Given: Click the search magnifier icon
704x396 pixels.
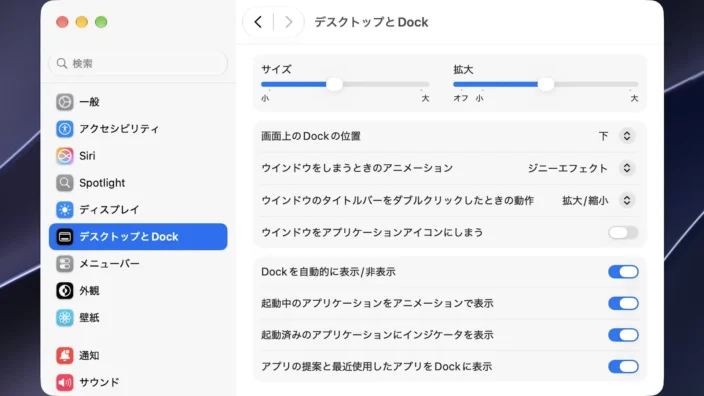Looking at the screenshot, I should click(62, 63).
